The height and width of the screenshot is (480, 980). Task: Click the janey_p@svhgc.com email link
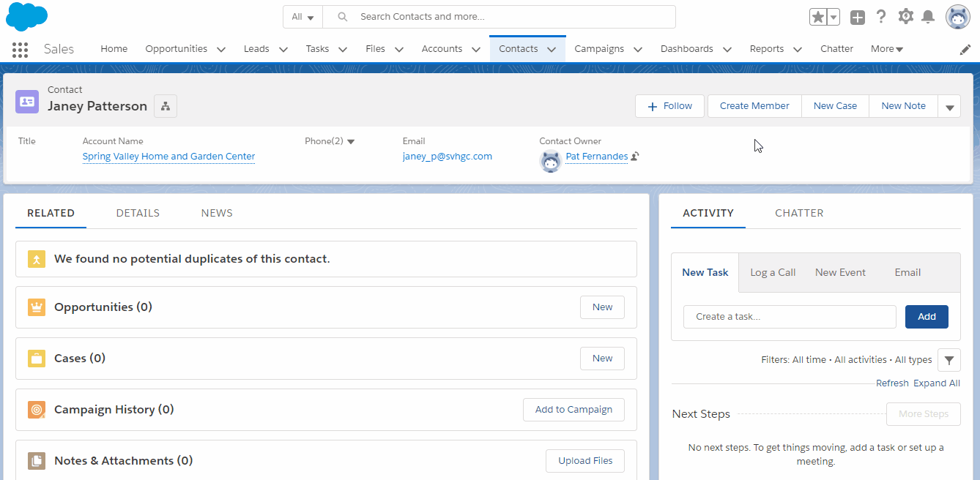click(x=448, y=157)
